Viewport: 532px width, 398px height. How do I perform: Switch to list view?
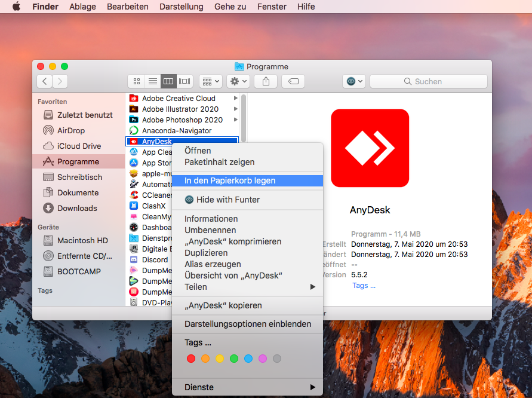click(153, 81)
